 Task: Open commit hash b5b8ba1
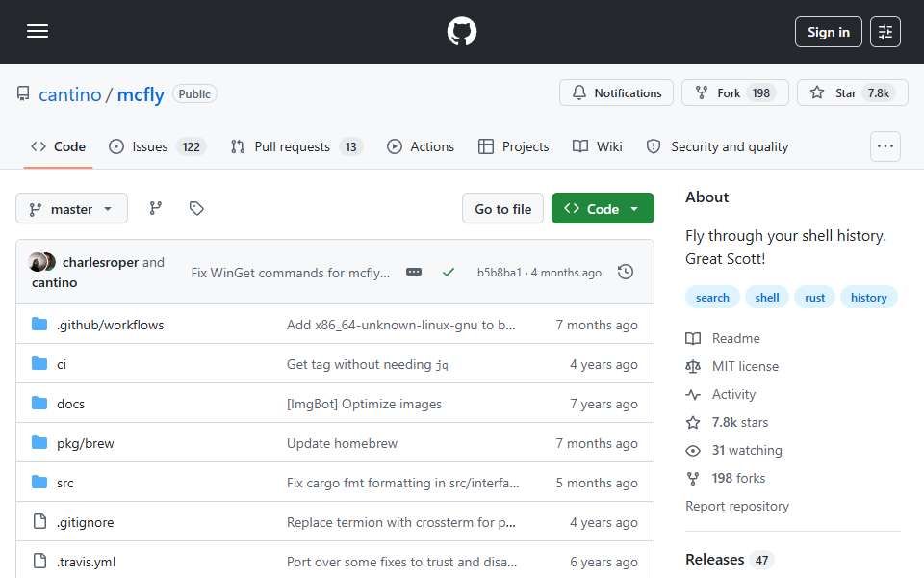500,273
